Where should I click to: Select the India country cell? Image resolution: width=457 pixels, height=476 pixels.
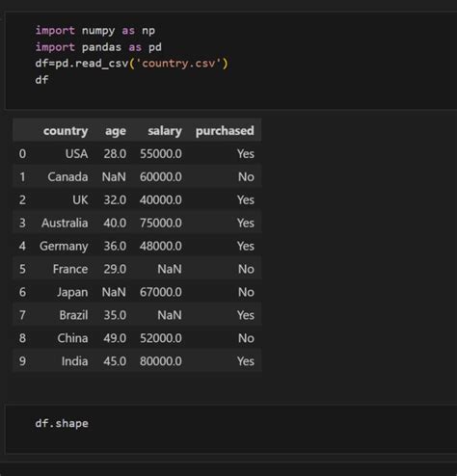pos(74,361)
